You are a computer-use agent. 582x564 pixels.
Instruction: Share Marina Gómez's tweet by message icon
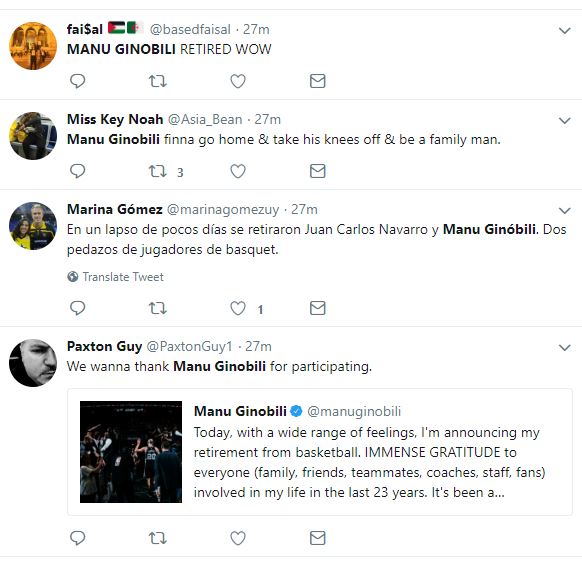point(318,308)
